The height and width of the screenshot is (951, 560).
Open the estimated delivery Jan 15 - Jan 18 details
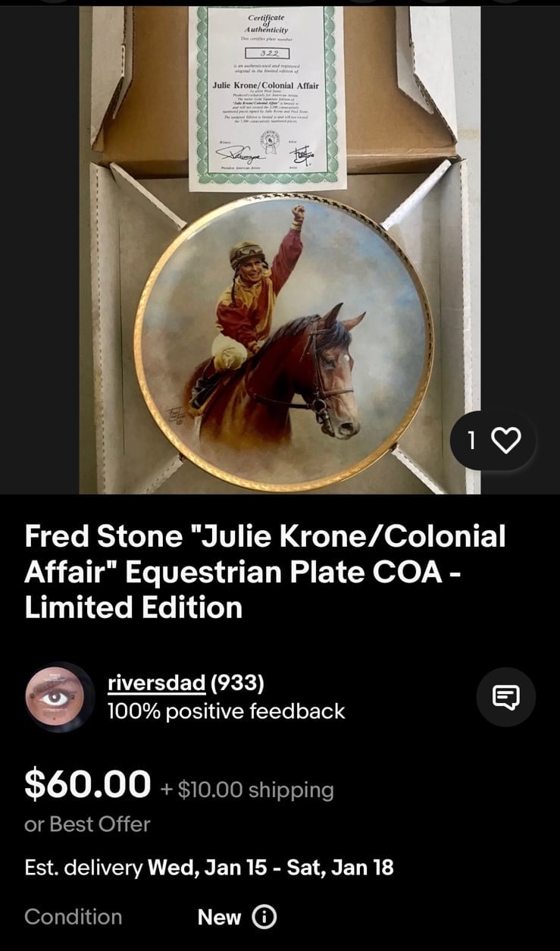tap(209, 868)
